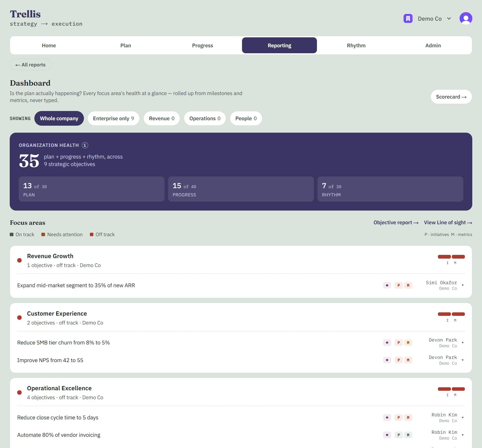
Task: Open Improve NPS from 42 to 55
Action: coord(50,360)
